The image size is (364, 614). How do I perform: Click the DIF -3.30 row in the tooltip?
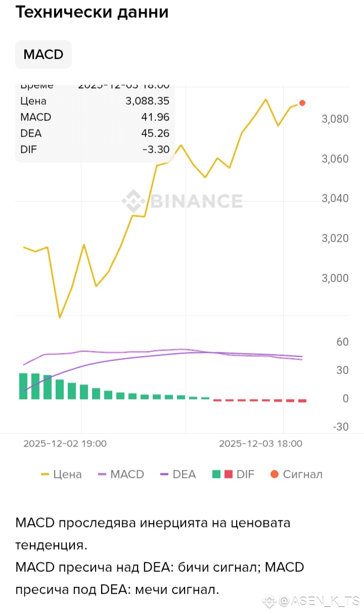(x=95, y=149)
